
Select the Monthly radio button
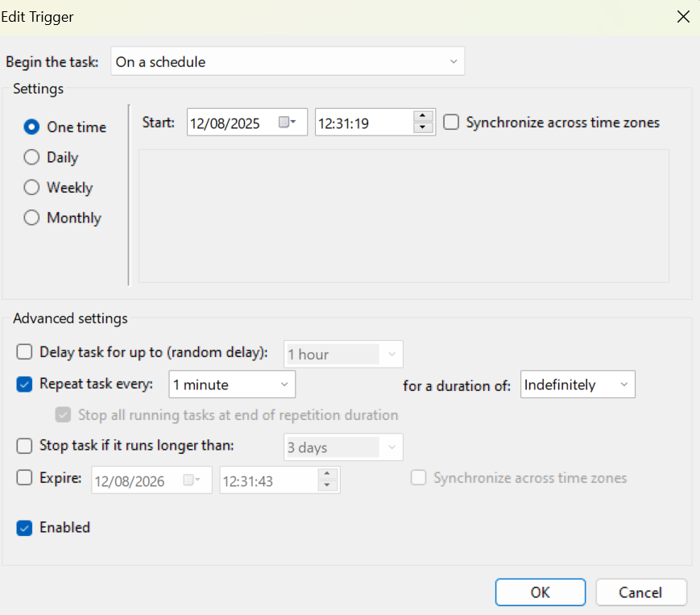(x=32, y=218)
